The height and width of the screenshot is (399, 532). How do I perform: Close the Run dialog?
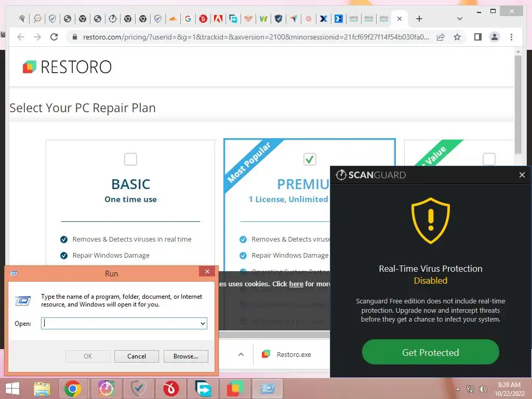(x=207, y=271)
